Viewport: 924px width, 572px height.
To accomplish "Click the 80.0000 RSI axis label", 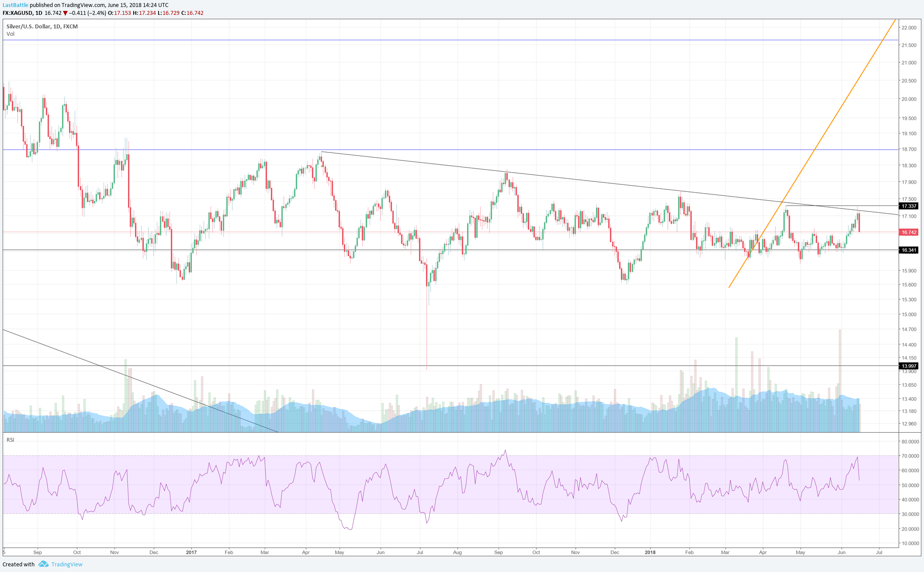I will pyautogui.click(x=910, y=441).
